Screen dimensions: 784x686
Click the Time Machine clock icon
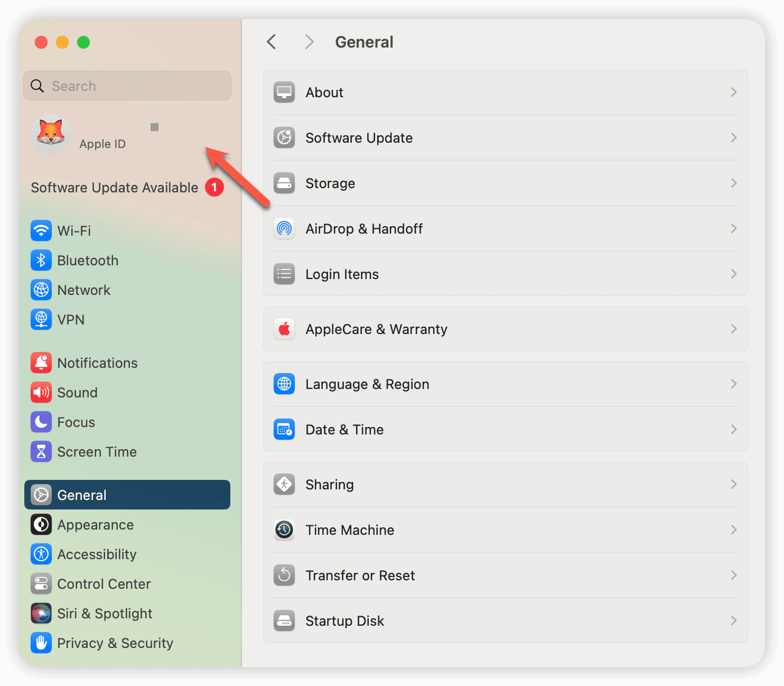pyautogui.click(x=284, y=530)
